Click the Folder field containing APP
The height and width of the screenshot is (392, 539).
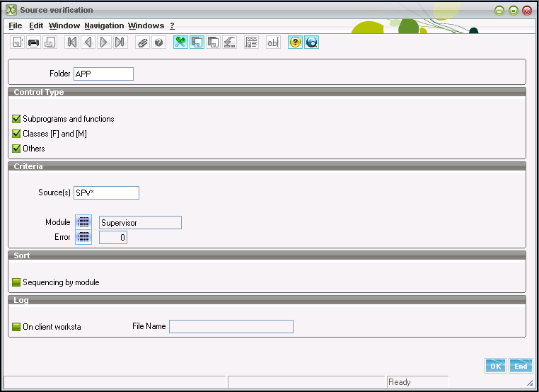(103, 74)
